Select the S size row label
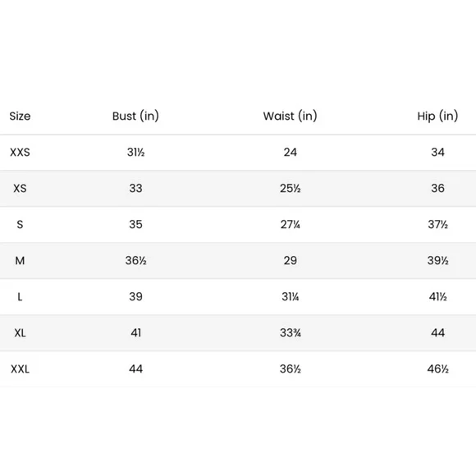 pos(20,225)
